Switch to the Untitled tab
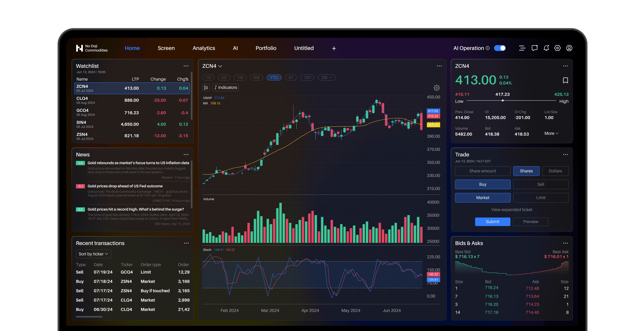Image resolution: width=644 pixels, height=331 pixels. 304,48
